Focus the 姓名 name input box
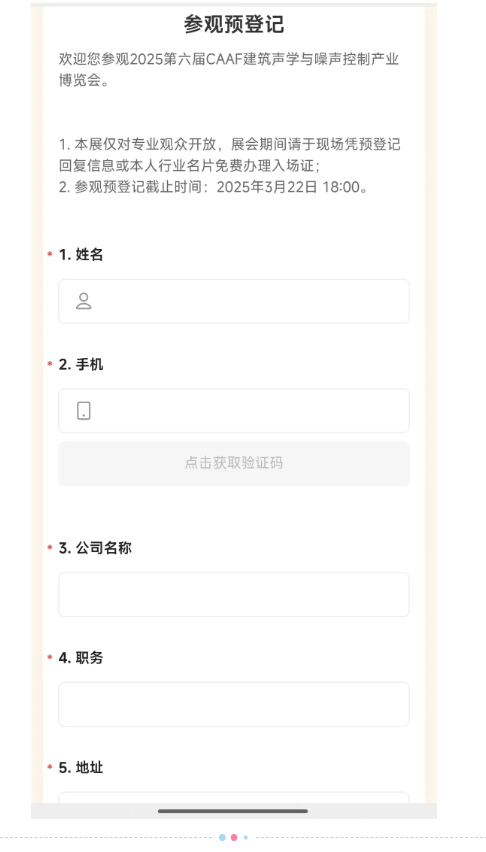The width and height of the screenshot is (486, 852). (x=234, y=301)
